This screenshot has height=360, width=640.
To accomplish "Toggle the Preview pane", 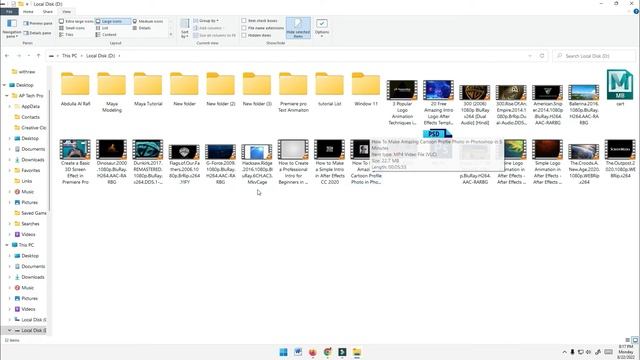I will (38, 23).
